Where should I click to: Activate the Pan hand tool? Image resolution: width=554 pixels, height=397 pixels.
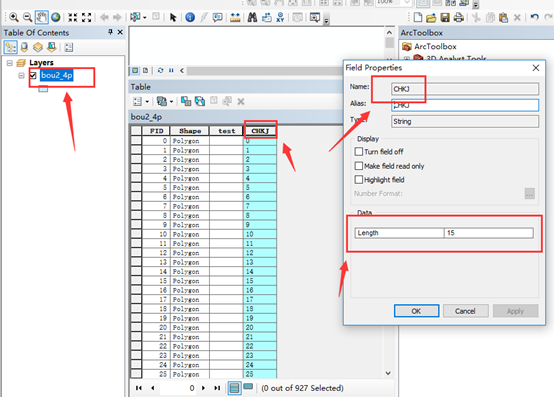coord(41,17)
